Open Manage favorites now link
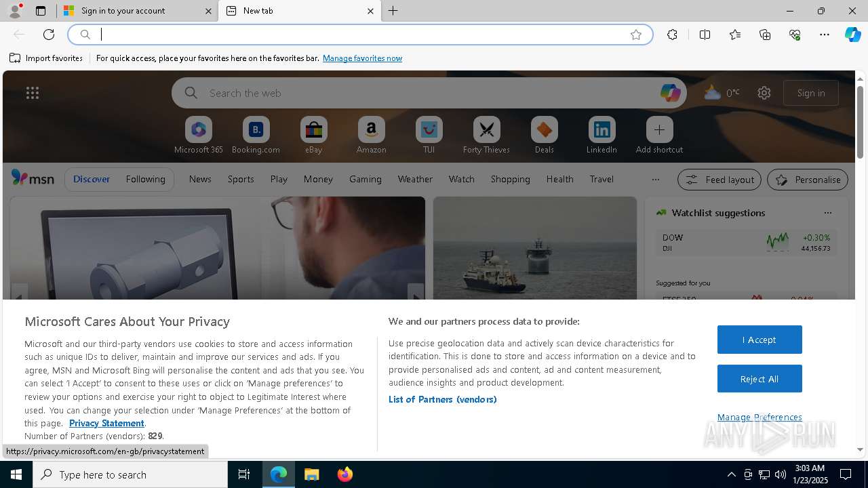868x488 pixels. pos(362,58)
